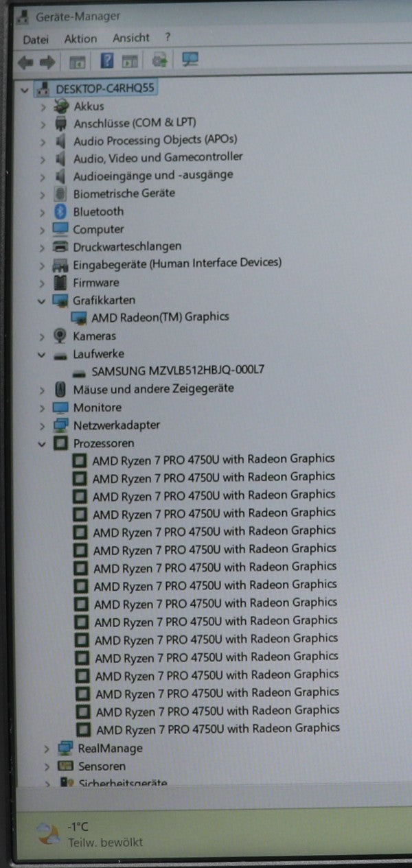Select the Monitore label
Image resolution: width=412 pixels, height=868 pixels.
97,407
